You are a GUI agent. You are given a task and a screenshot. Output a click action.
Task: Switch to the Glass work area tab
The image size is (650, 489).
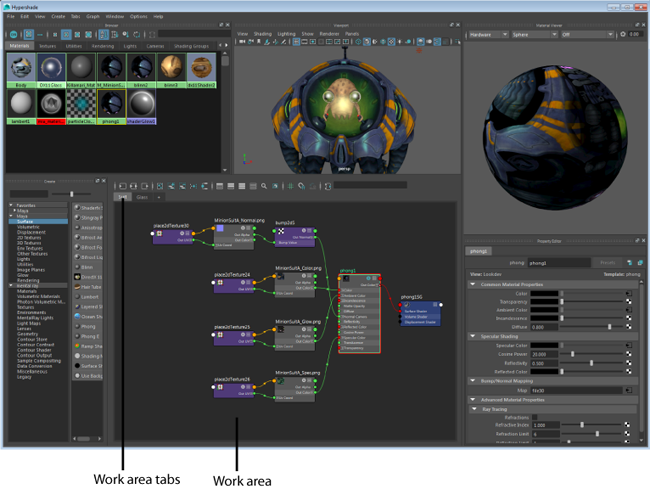pos(142,197)
